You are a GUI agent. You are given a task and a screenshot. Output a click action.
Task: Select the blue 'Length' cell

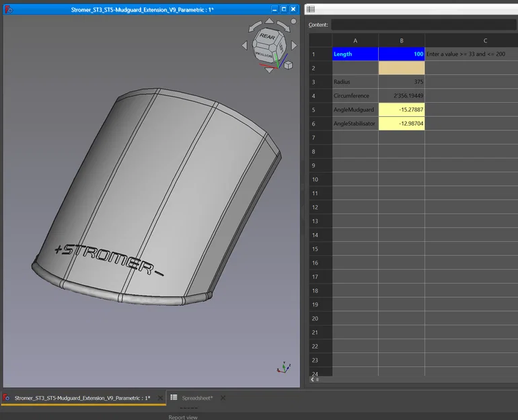(355, 54)
